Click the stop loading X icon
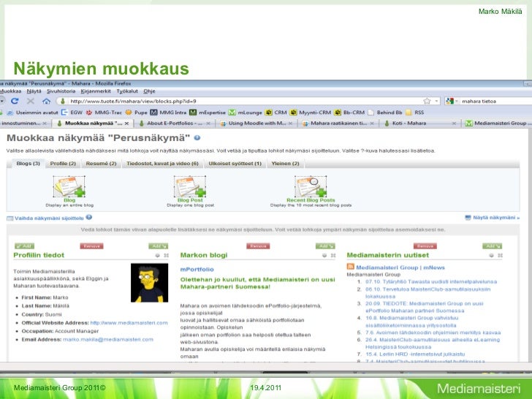Viewport: 532px width, 399px height. point(31,101)
